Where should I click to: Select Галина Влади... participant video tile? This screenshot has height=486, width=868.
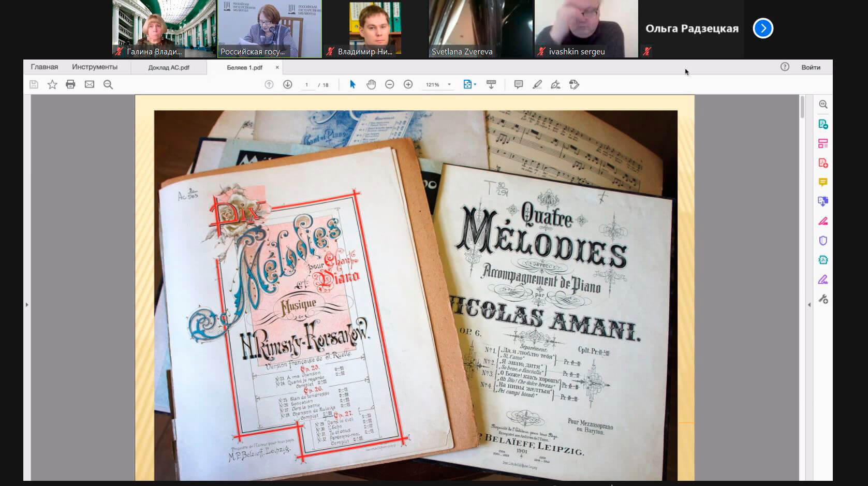tap(164, 28)
